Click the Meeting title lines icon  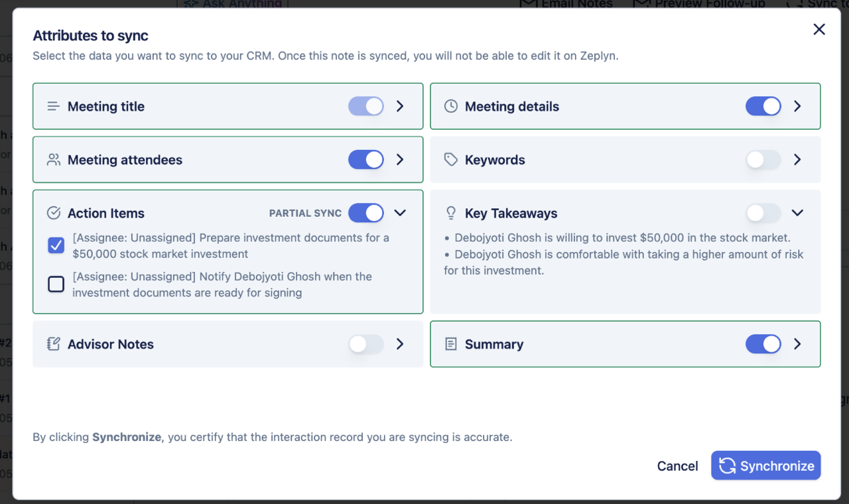pos(54,106)
